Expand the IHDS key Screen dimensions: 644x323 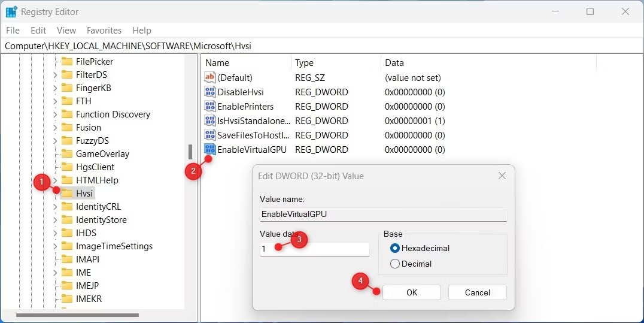pyautogui.click(x=55, y=233)
